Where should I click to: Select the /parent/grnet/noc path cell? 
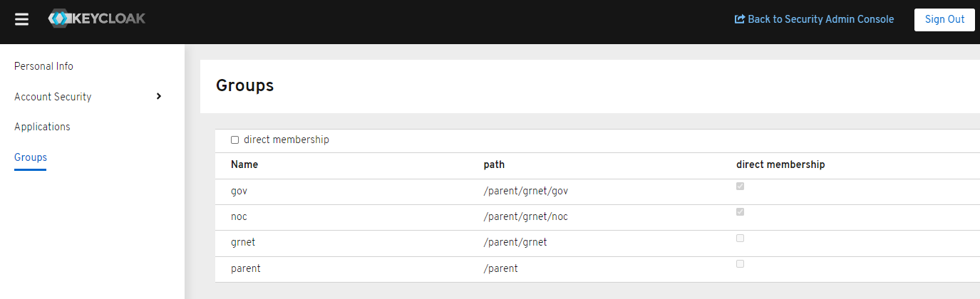pyautogui.click(x=525, y=216)
